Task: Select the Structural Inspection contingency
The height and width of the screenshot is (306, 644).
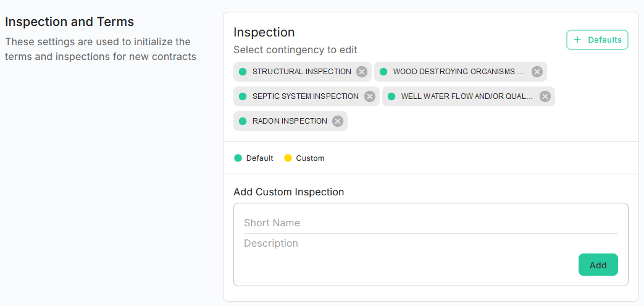Action: click(x=301, y=72)
